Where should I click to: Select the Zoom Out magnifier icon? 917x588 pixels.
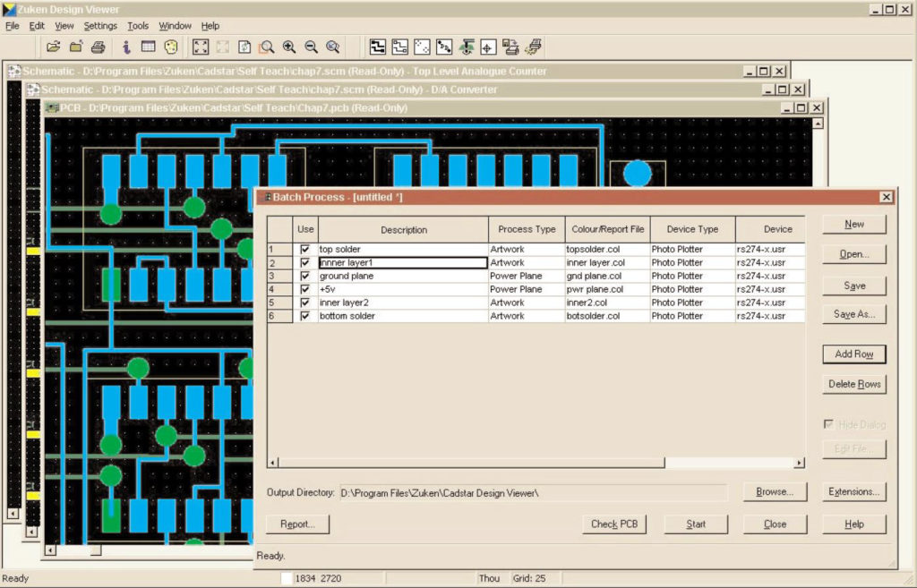point(312,47)
